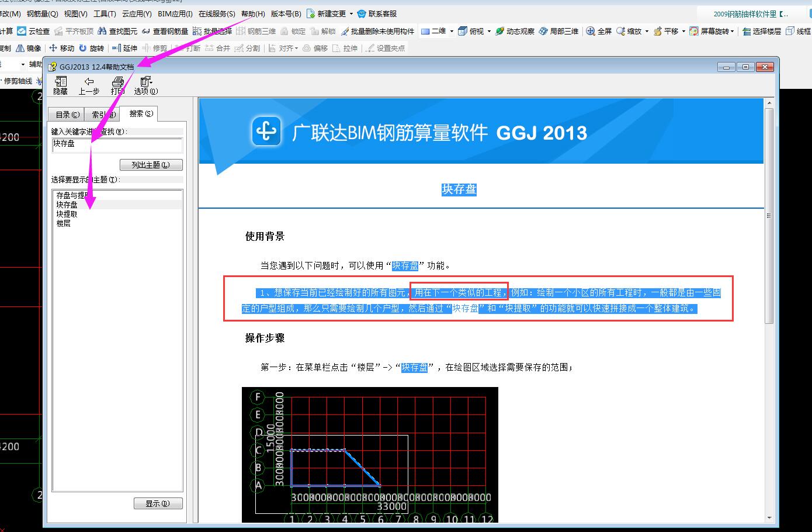Open 查看钢筋量 view rebar quantity
This screenshot has width=812, height=532.
165,31
